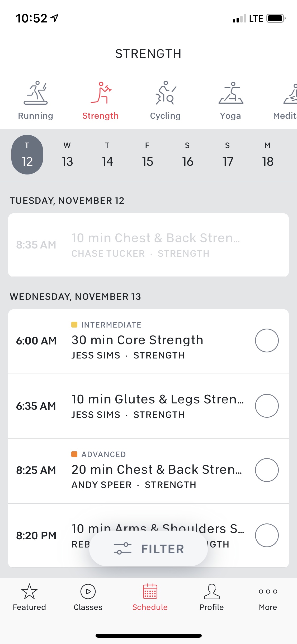
Task: Switch to the Schedule tab
Action: click(x=150, y=597)
